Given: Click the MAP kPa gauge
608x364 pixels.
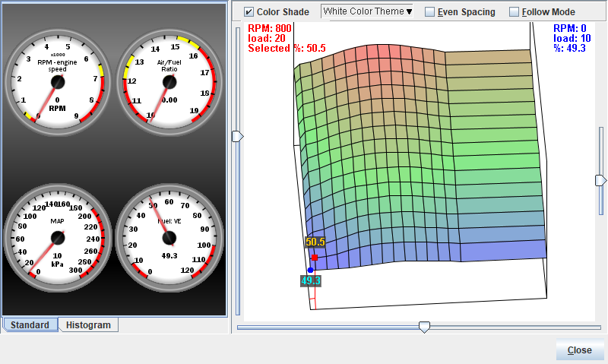Looking at the screenshot, I should pos(59,236).
